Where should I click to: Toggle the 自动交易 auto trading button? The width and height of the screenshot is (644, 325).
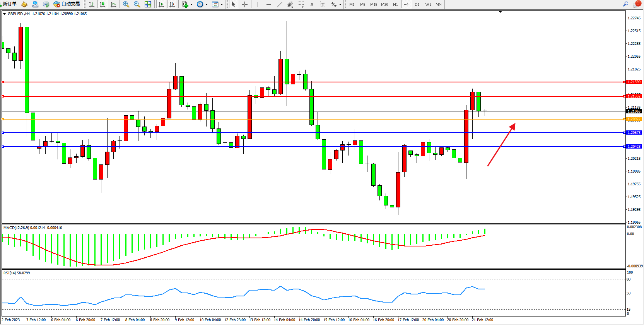(67, 4)
